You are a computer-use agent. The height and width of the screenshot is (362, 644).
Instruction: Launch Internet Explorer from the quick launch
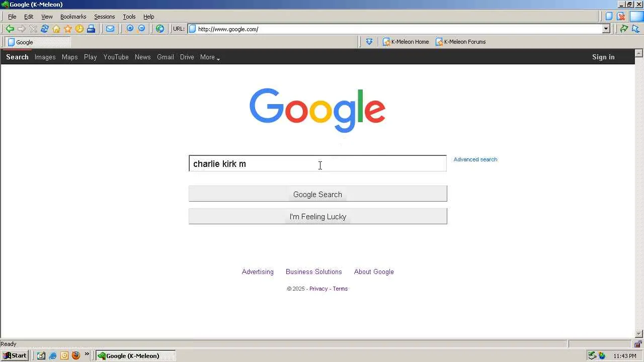tap(53, 355)
